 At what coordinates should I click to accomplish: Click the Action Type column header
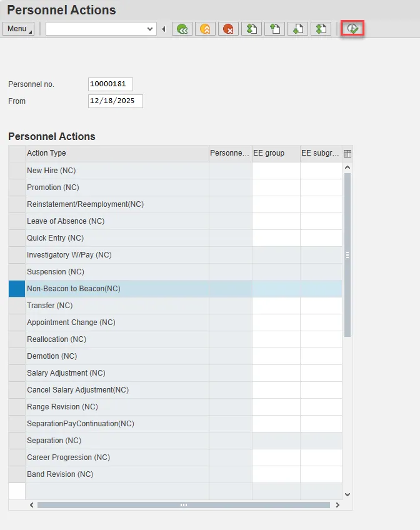(116, 153)
